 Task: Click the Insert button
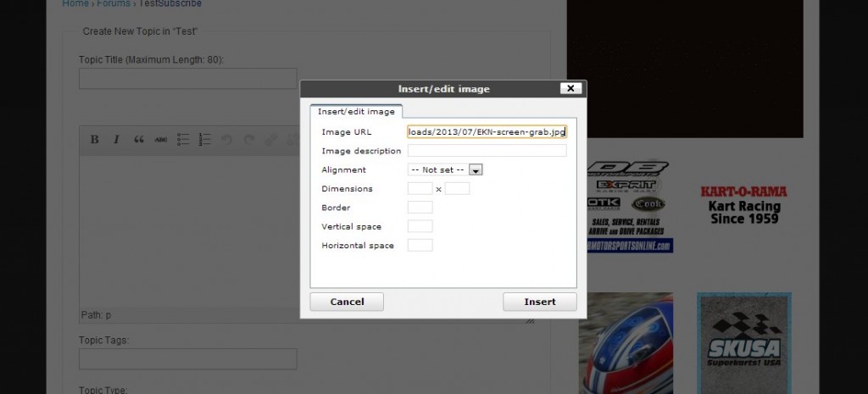click(x=540, y=302)
